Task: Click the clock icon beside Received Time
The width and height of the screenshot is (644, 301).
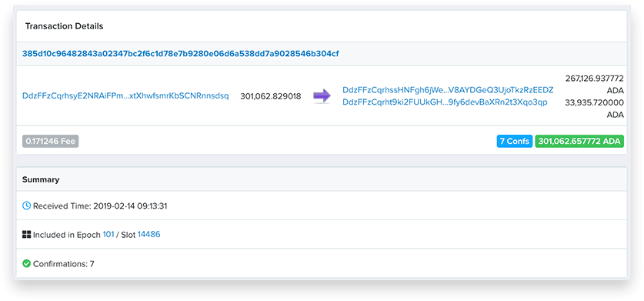Action: pyautogui.click(x=27, y=206)
